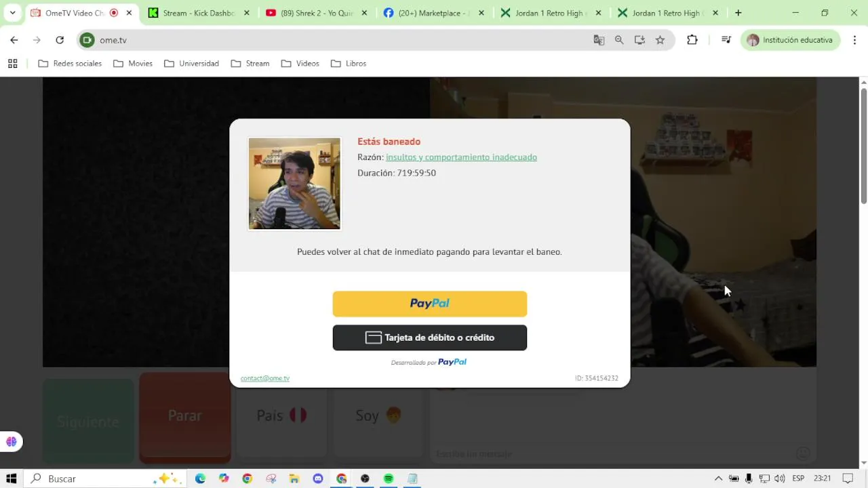The image size is (868, 488).
Task: Click the red Parar button
Action: 185,416
